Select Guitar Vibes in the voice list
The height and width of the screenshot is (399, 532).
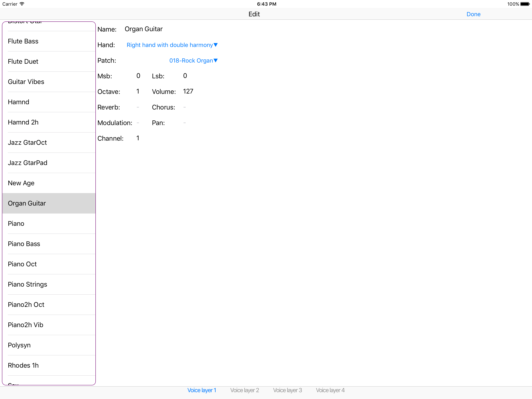[x=49, y=82]
